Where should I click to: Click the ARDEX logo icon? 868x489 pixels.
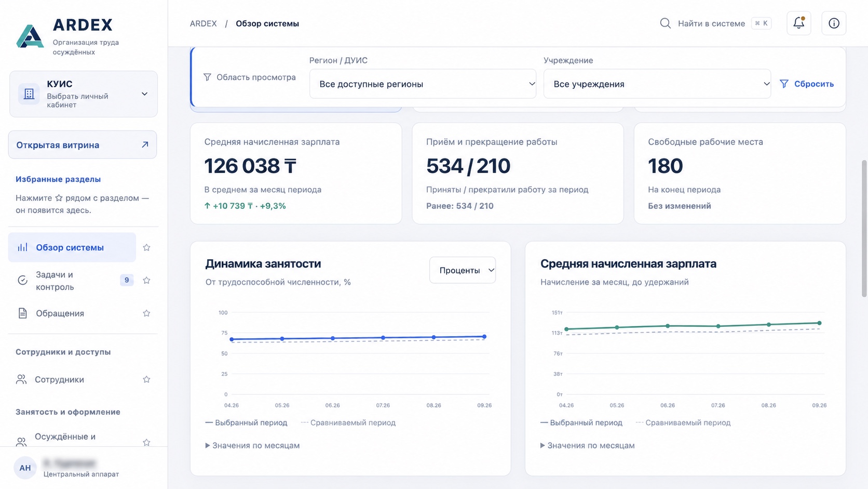click(x=30, y=36)
